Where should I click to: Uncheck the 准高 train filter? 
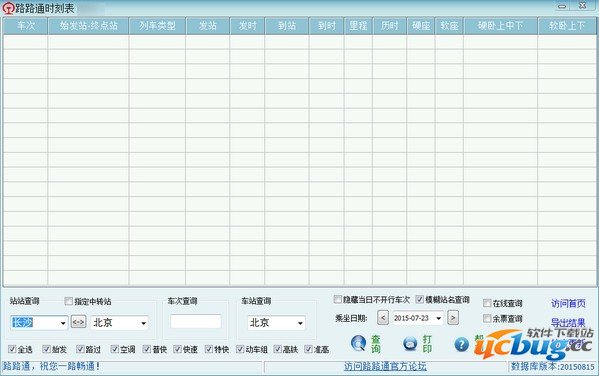click(308, 349)
